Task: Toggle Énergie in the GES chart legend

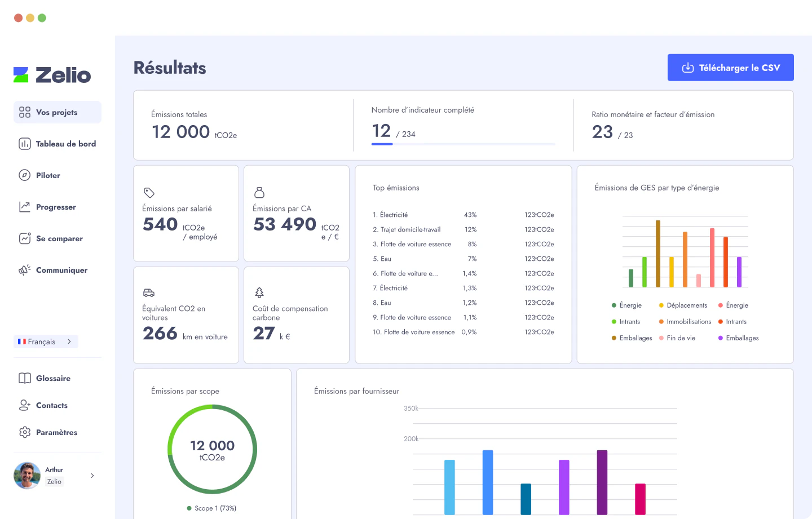Action: tap(626, 305)
